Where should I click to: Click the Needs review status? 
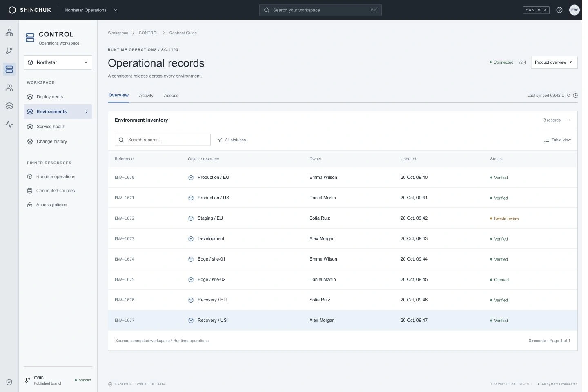click(505, 218)
